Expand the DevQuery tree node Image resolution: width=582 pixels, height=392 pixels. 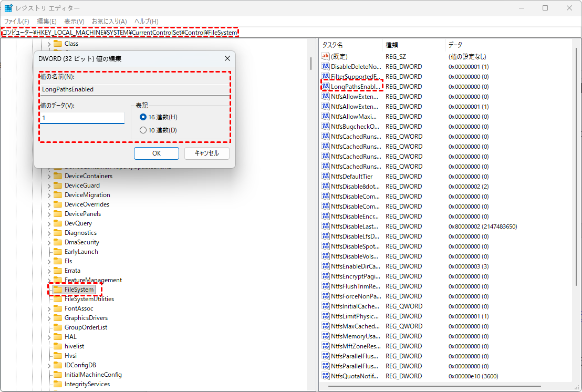(x=49, y=224)
